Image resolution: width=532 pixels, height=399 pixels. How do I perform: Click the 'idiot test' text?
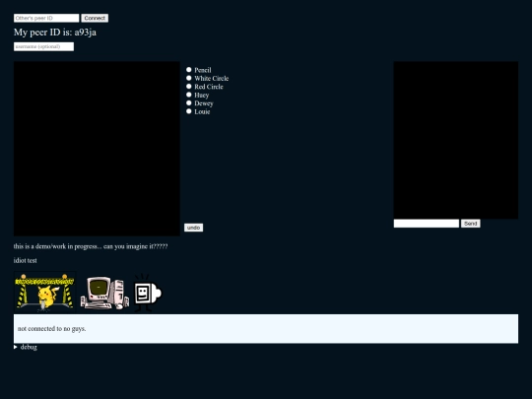point(25,260)
